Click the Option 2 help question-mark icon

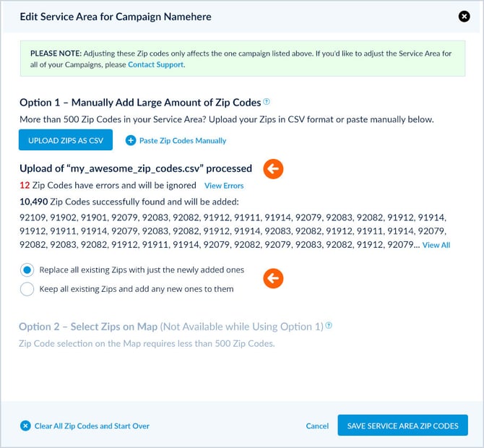(329, 325)
